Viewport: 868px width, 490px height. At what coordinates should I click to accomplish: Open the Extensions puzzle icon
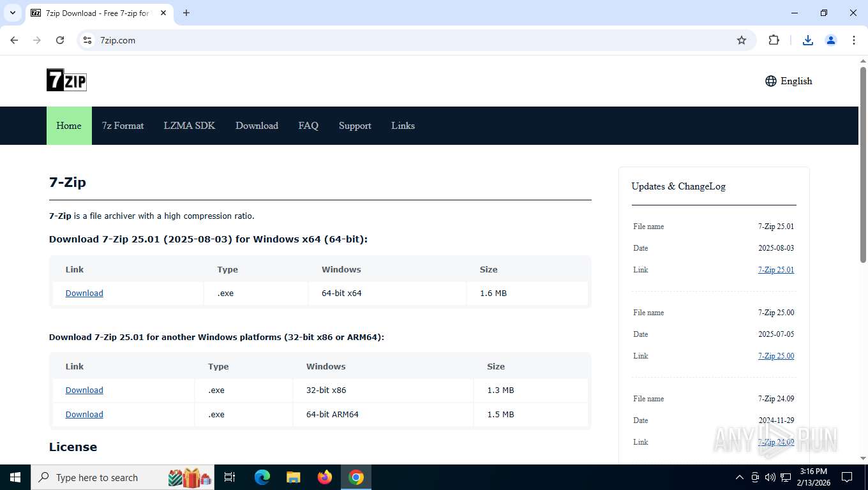[774, 40]
